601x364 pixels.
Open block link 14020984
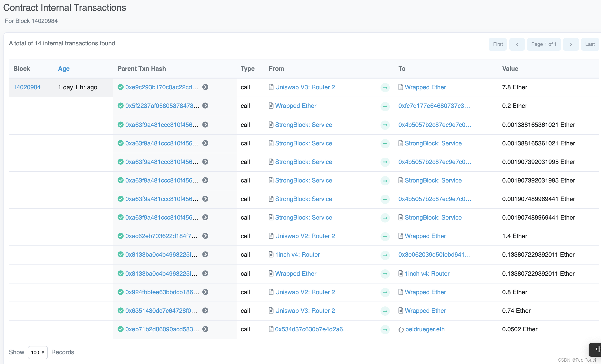tap(27, 87)
